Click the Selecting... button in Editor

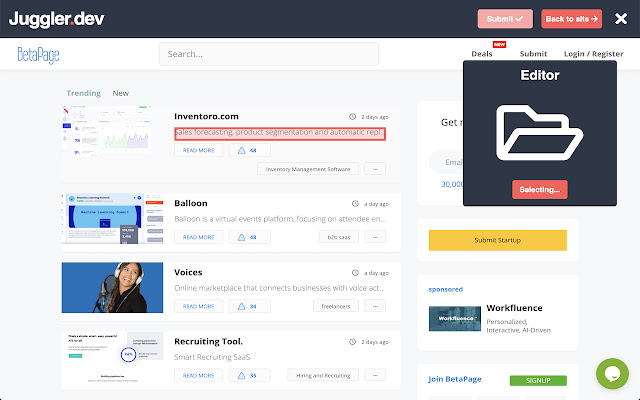click(540, 189)
